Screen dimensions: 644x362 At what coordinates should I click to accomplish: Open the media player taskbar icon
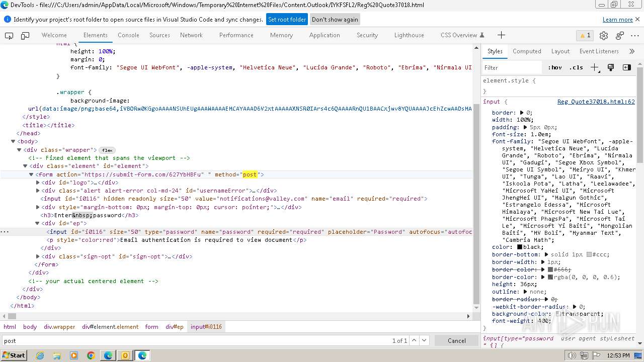[x=74, y=355]
